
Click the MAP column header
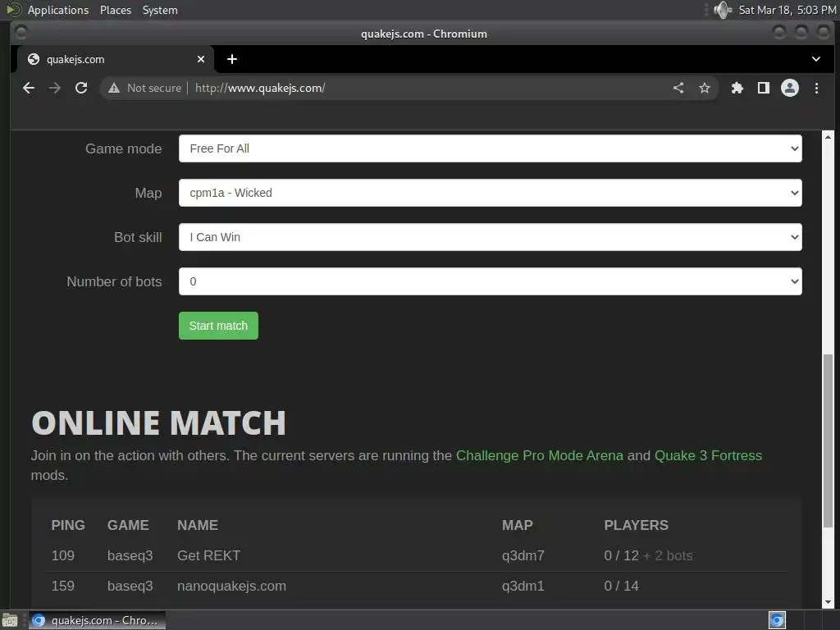[518, 525]
